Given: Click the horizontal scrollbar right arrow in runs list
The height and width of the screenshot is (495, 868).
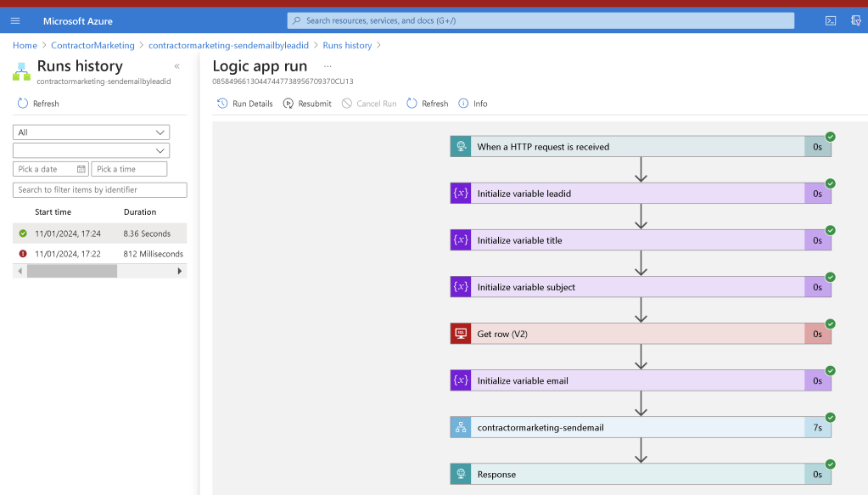Looking at the screenshot, I should click(x=179, y=272).
